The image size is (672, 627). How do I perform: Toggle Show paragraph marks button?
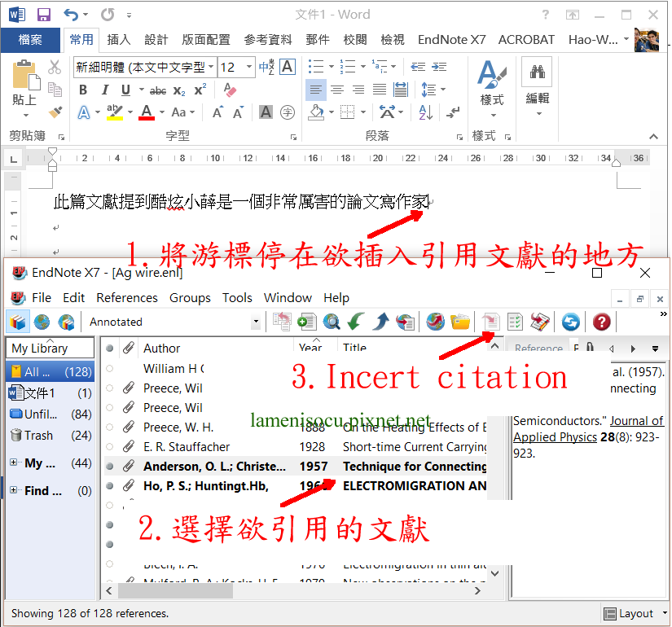453,112
